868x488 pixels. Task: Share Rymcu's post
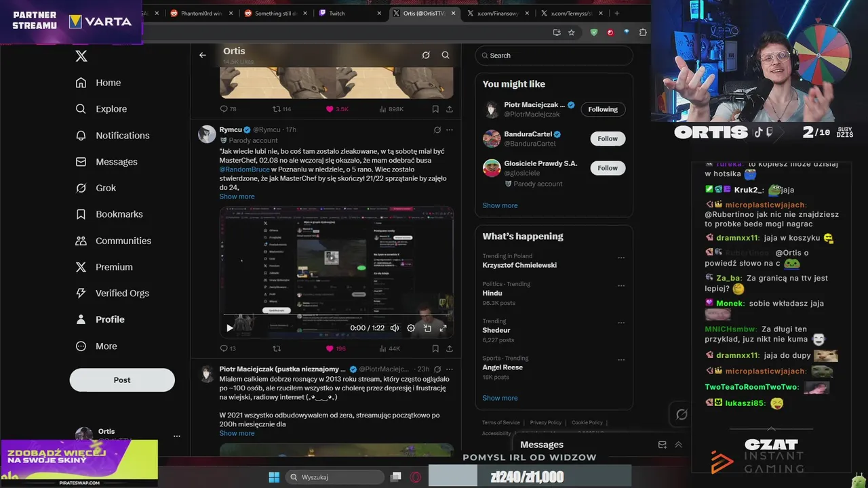pos(449,348)
